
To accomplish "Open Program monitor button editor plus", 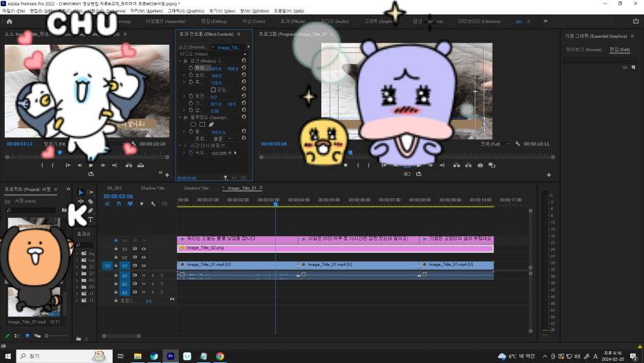I will tap(549, 175).
